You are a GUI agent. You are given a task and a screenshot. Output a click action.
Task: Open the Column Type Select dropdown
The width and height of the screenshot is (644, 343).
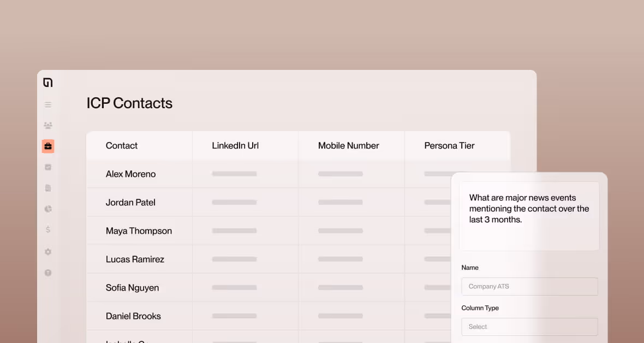tap(529, 327)
